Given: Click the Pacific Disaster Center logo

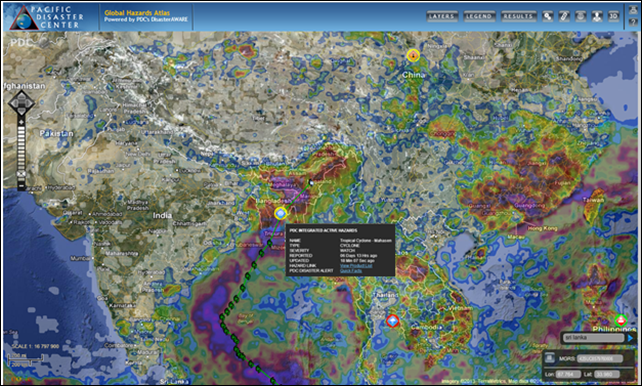Looking at the screenshot, I should 46,17.
